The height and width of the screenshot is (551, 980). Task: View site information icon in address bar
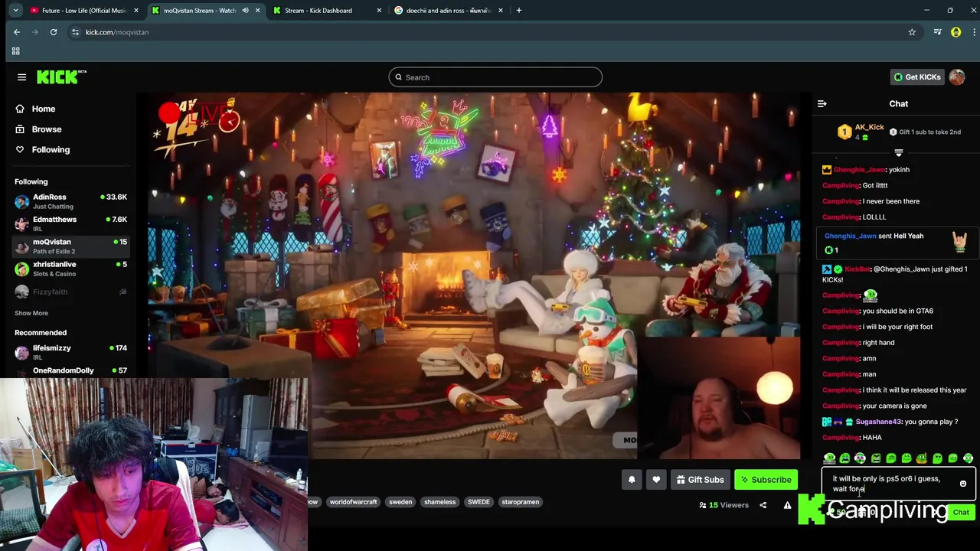[75, 32]
